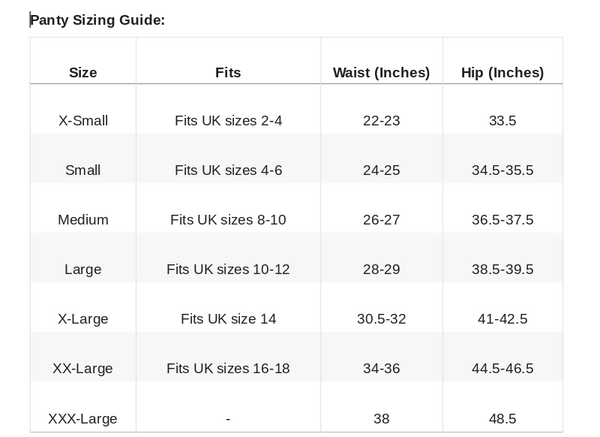600x437 pixels.
Task: Click the Fits UK sizes 2-4 cell
Action: (228, 121)
